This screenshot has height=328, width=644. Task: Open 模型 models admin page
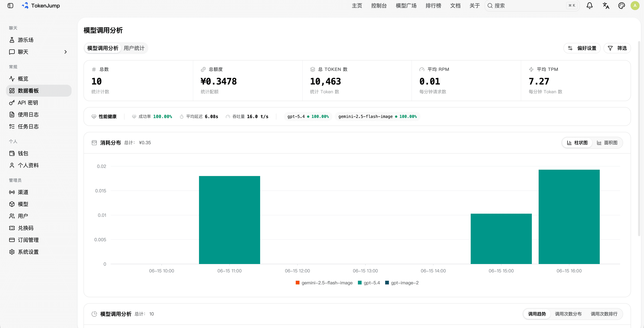click(39, 204)
